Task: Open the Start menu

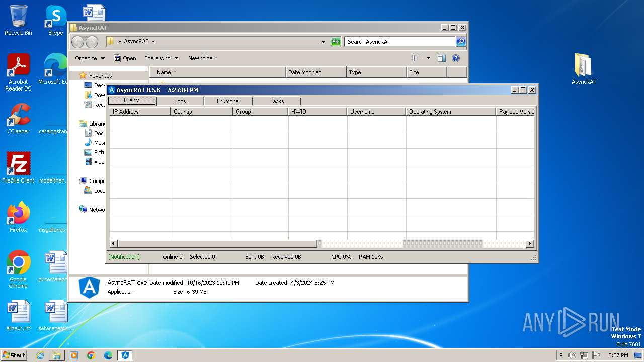Action: click(x=14, y=355)
